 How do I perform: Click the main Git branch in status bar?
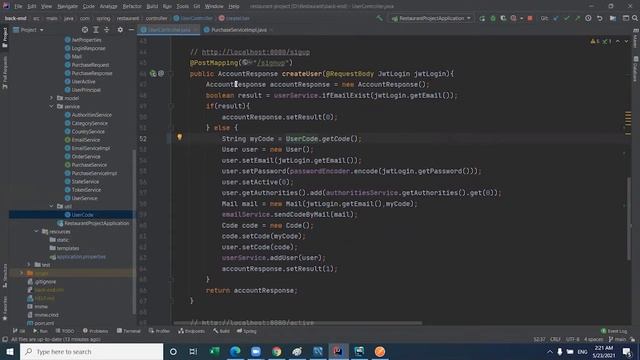[618, 339]
